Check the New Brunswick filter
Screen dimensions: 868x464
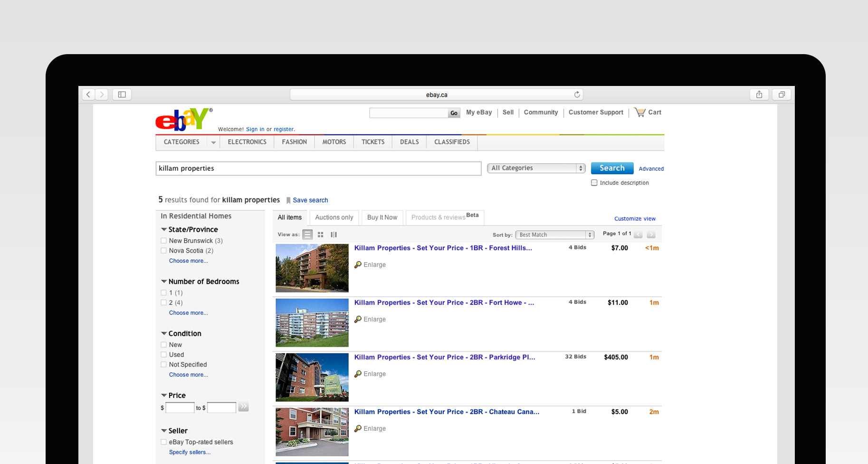click(163, 241)
